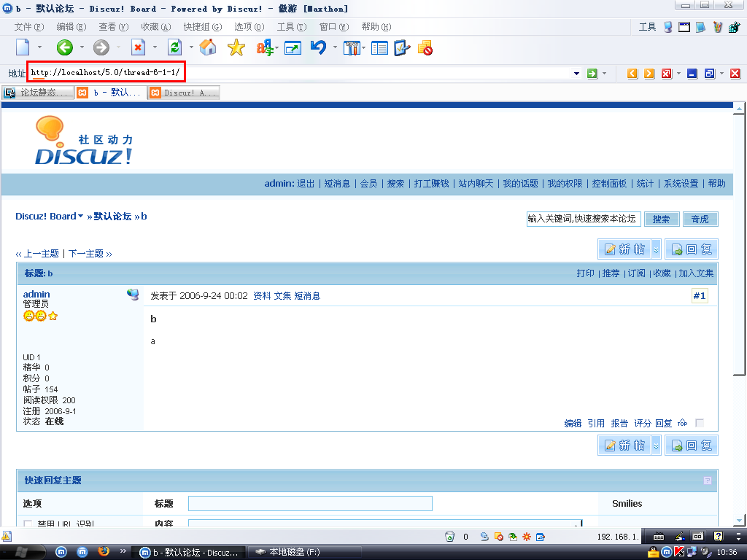This screenshot has height=560, width=747.
Task: Click the 搜索 button beside the search box
Action: [661, 219]
